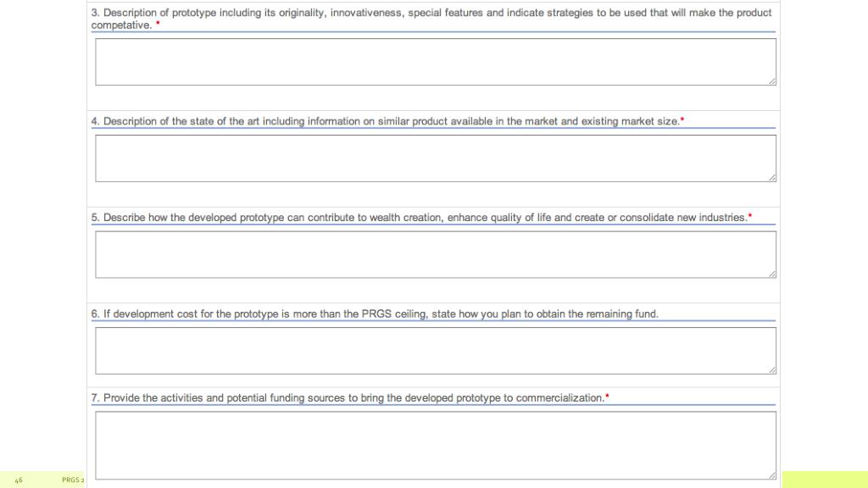Grab the resize handle of question 3 box
This screenshot has width=868, height=488.
pos(771,81)
